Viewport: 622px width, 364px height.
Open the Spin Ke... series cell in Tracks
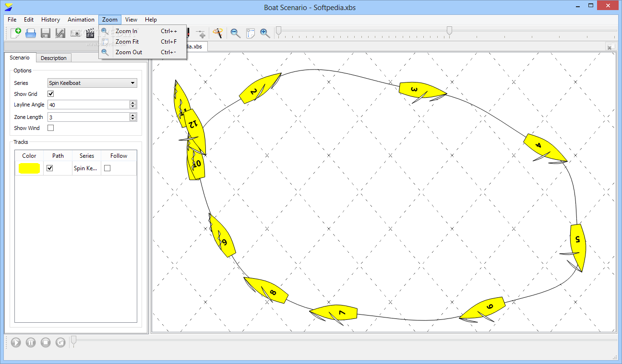pos(86,168)
